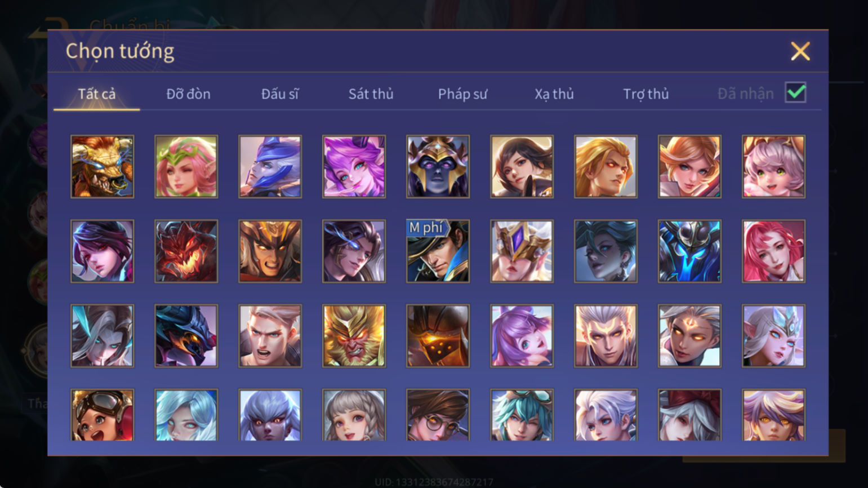The image size is (868, 488).
Task: Choose the hero tagged M phí
Action: point(438,251)
